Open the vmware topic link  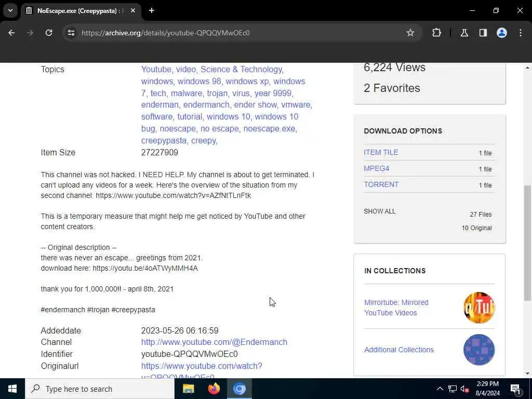coord(296,104)
